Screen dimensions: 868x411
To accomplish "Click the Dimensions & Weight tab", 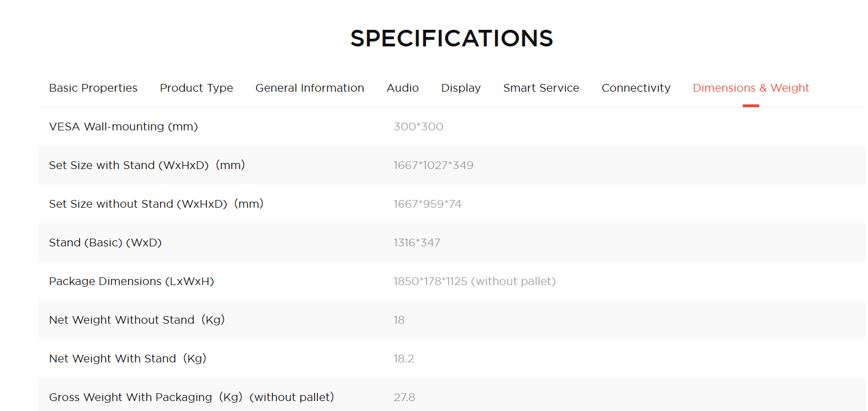I will (x=751, y=88).
